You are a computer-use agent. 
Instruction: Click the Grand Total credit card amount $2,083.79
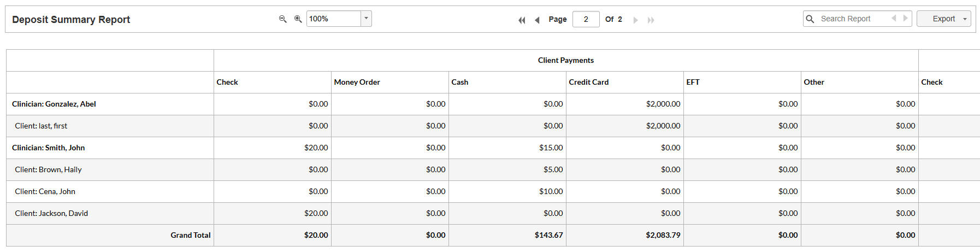tap(663, 235)
